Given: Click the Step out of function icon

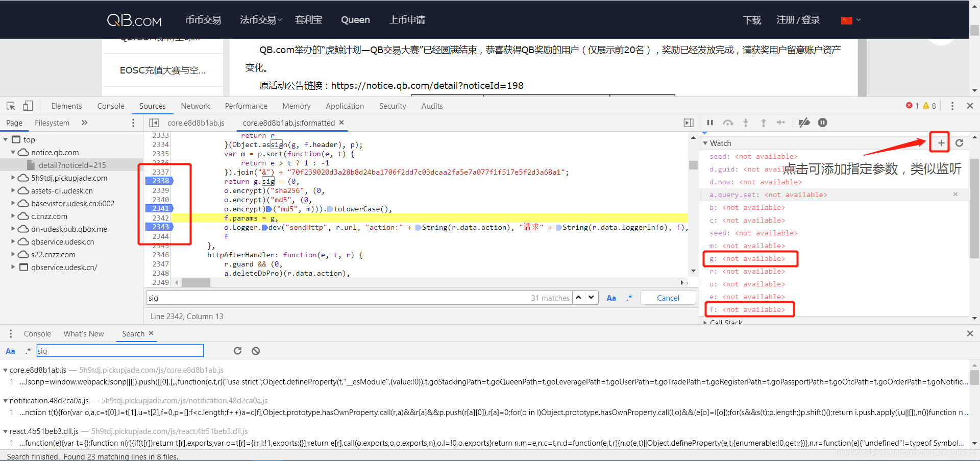Looking at the screenshot, I should pos(764,123).
